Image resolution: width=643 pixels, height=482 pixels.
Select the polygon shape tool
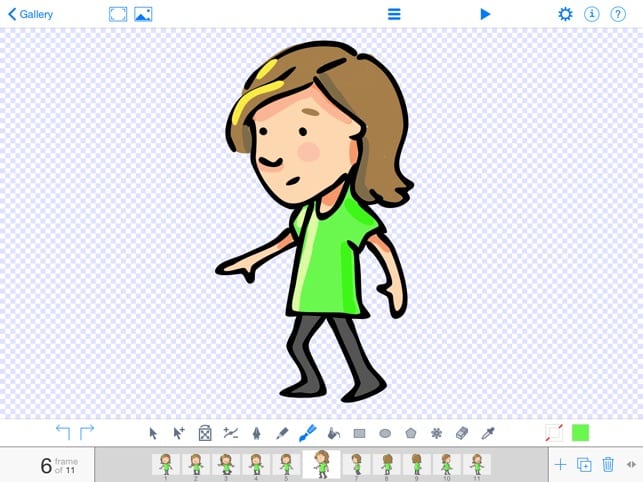(410, 433)
